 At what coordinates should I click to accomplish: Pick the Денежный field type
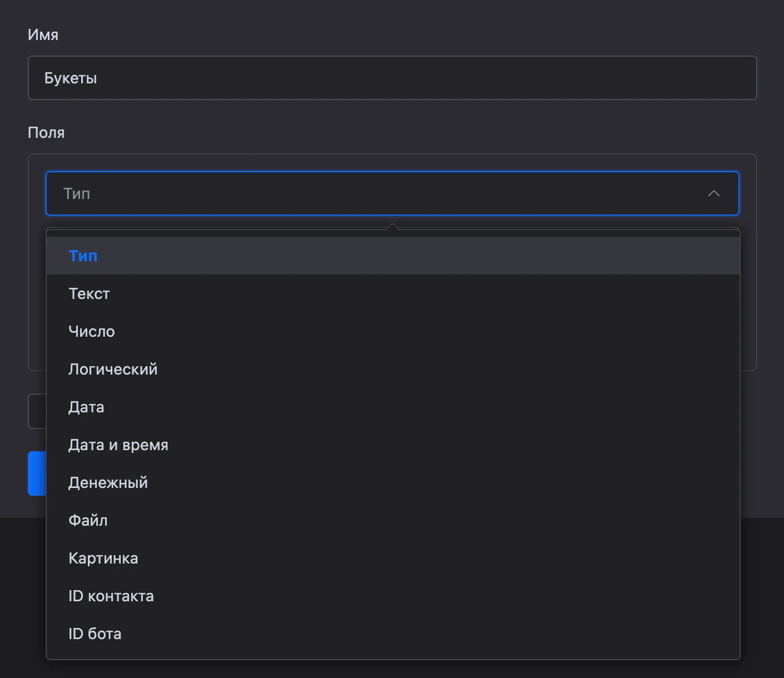click(x=393, y=482)
